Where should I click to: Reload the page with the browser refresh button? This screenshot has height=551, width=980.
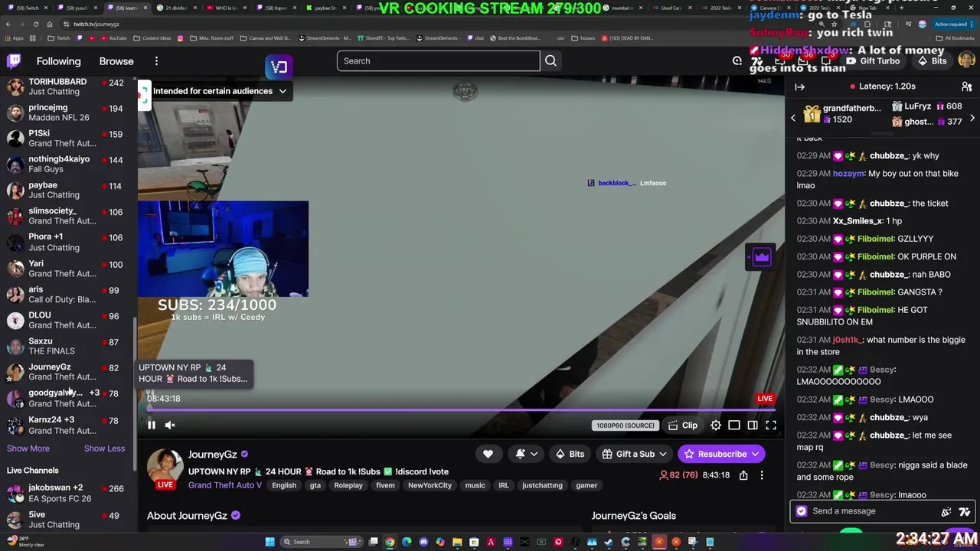[x=36, y=24]
